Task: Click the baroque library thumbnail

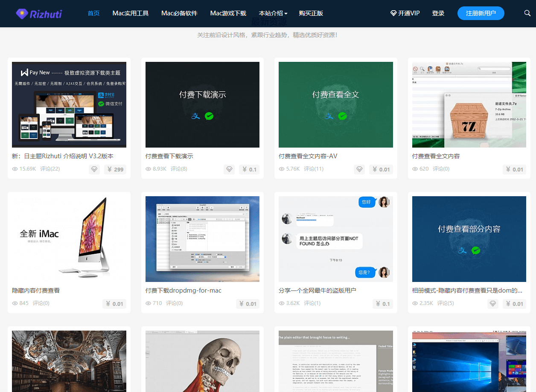Action: click(69, 361)
